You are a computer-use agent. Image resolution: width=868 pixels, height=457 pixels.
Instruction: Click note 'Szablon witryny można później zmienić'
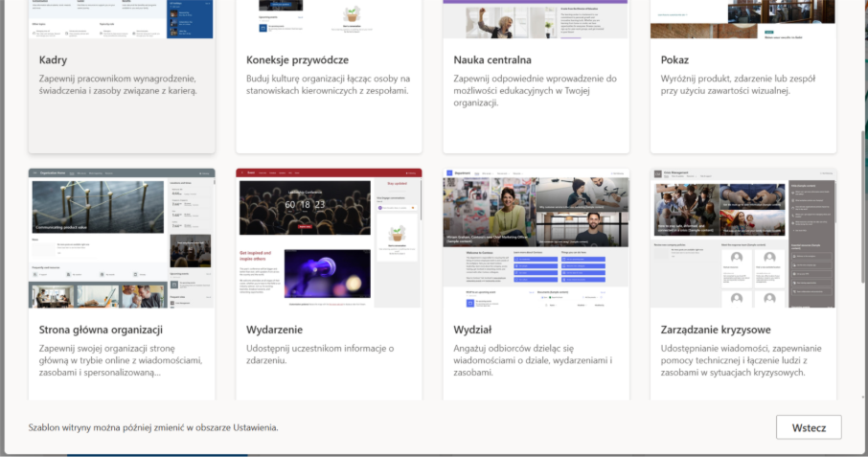pos(153,427)
